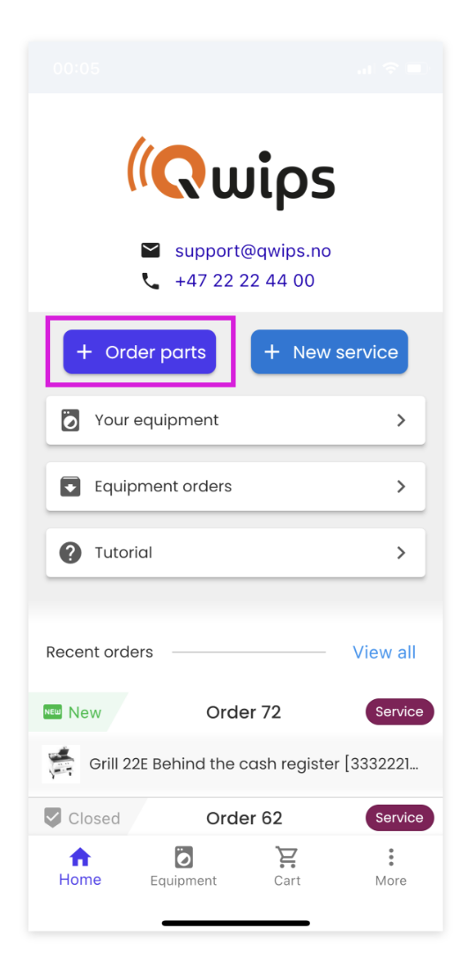The image size is (474, 980).
Task: Call the +47 22 22 44 00 number
Action: [x=245, y=281]
